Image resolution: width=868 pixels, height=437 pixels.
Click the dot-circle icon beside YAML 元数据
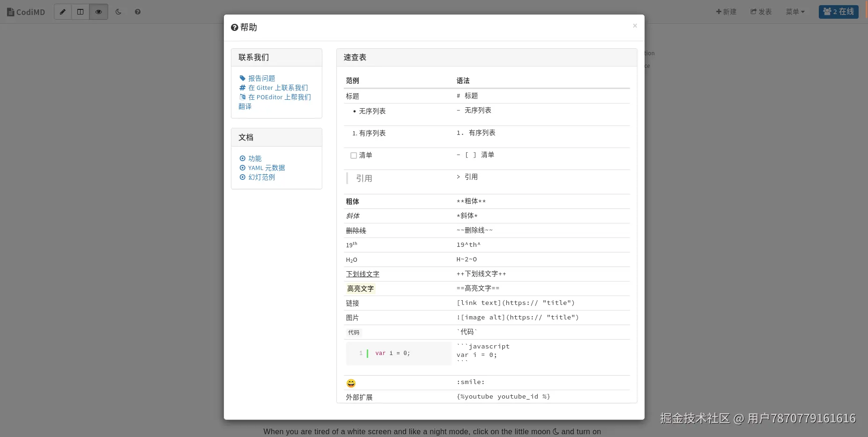(x=242, y=168)
